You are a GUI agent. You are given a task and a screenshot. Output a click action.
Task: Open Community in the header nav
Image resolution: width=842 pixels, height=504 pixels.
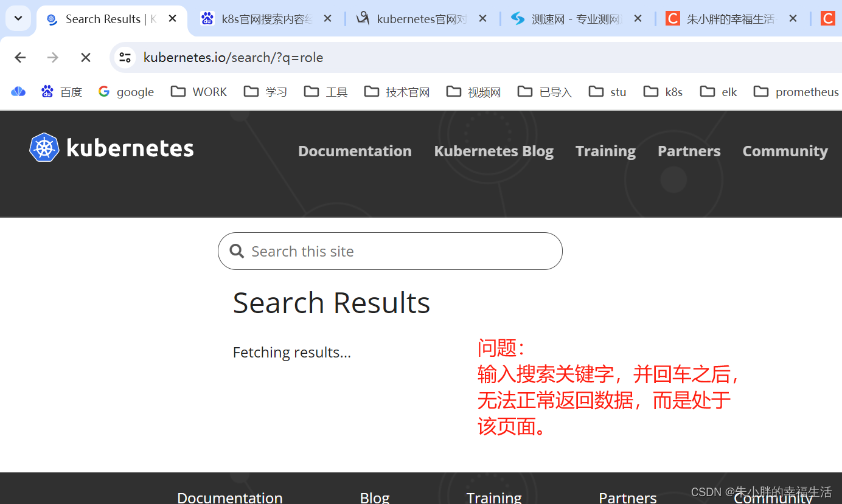785,151
